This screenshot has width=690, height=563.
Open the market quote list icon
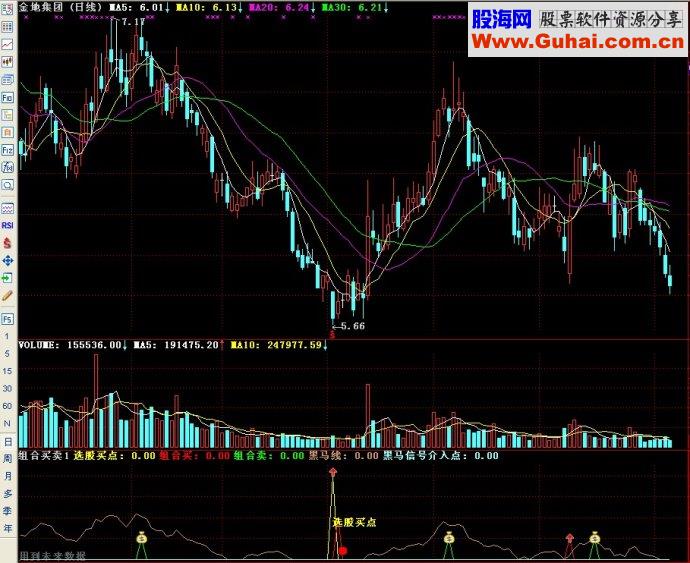pos(7,9)
